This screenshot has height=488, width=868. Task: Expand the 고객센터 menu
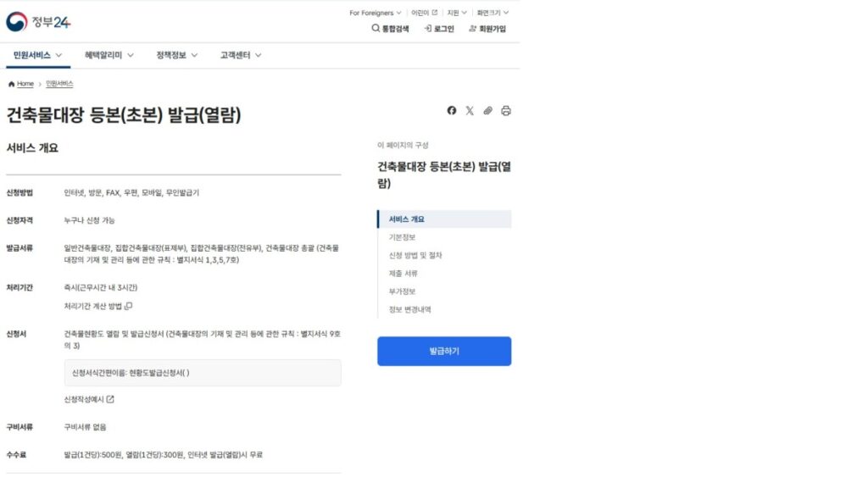point(241,55)
